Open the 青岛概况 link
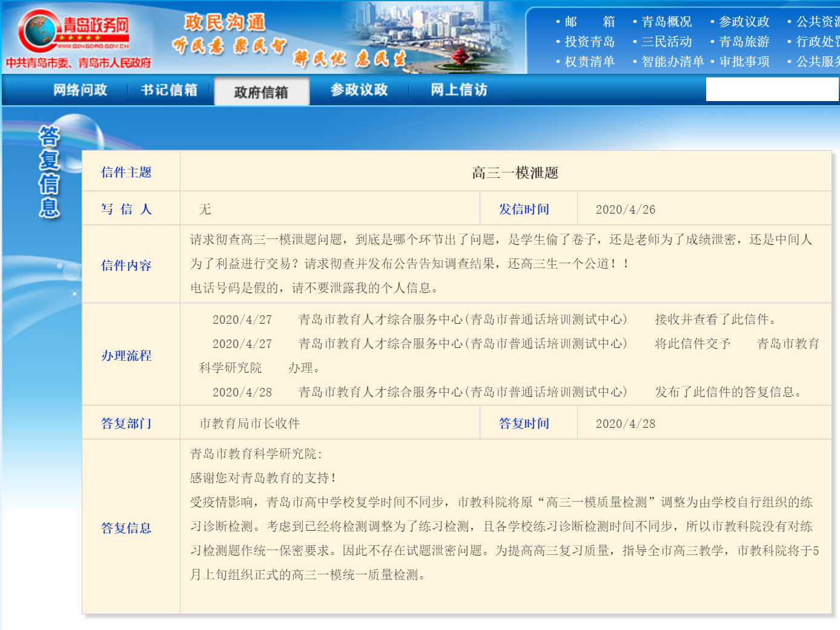 pos(667,22)
